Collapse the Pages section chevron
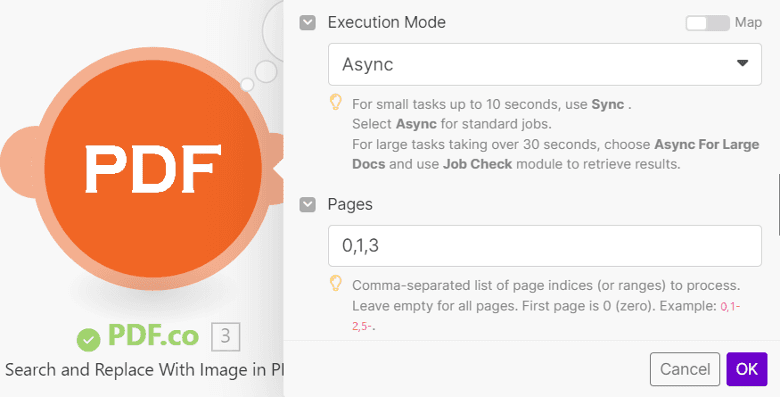Image resolution: width=780 pixels, height=400 pixels. (x=308, y=205)
